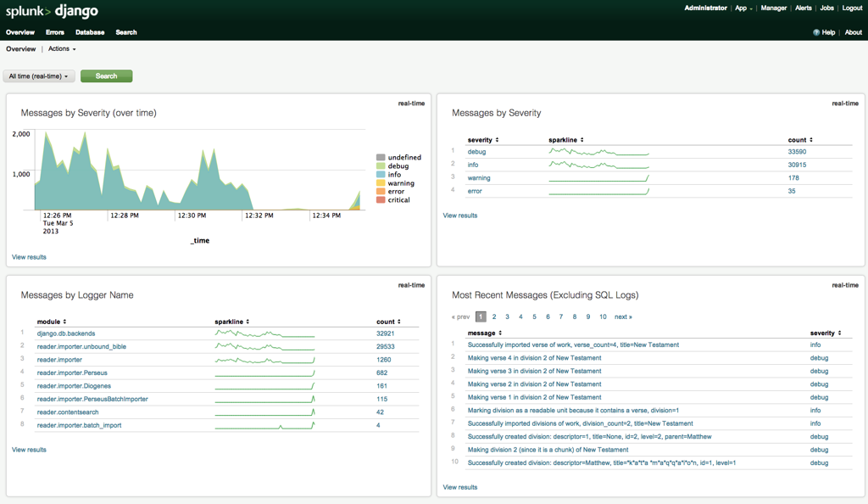Sort Messages by Severity by count column
The image size is (868, 504).
click(x=800, y=140)
